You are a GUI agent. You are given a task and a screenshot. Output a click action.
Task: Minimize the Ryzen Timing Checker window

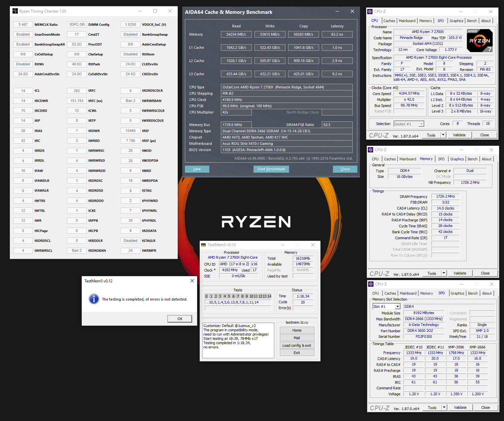[140, 11]
